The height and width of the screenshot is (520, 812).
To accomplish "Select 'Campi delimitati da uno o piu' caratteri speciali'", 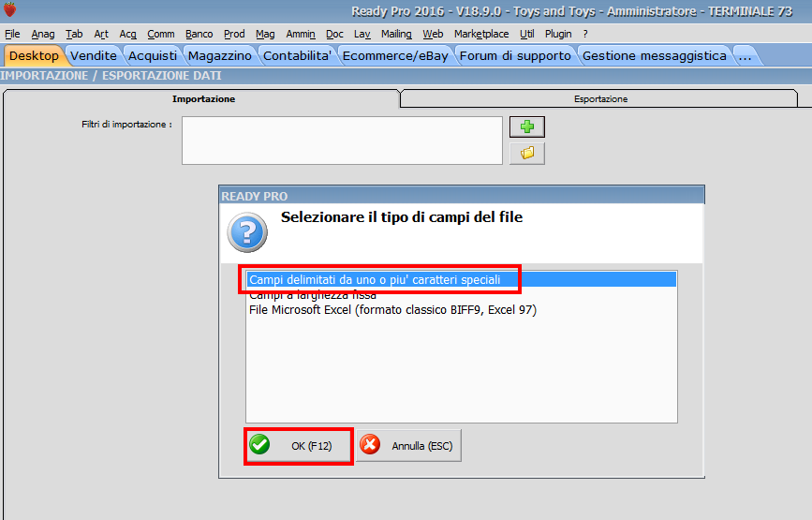I will (x=462, y=280).
